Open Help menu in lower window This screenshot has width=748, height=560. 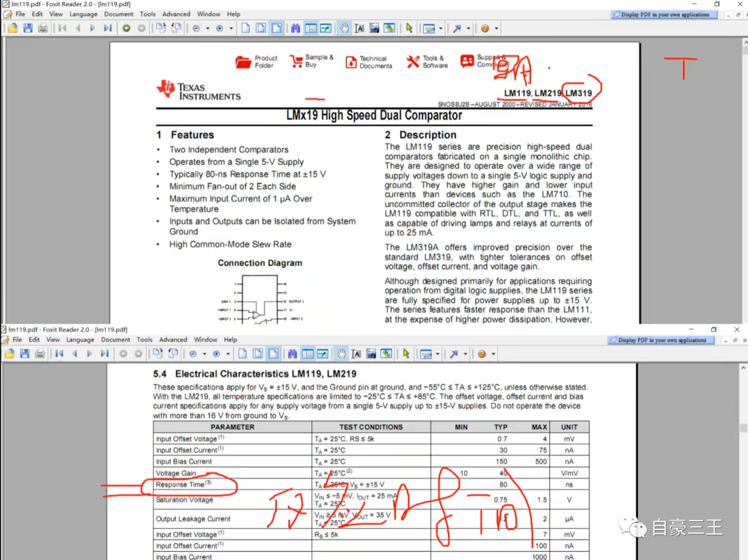(231, 340)
